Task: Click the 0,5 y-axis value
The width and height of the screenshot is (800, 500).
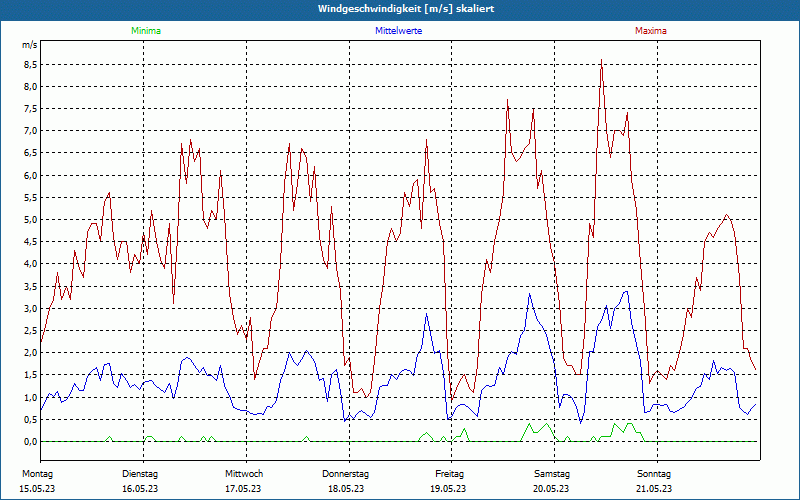Action: click(x=31, y=419)
